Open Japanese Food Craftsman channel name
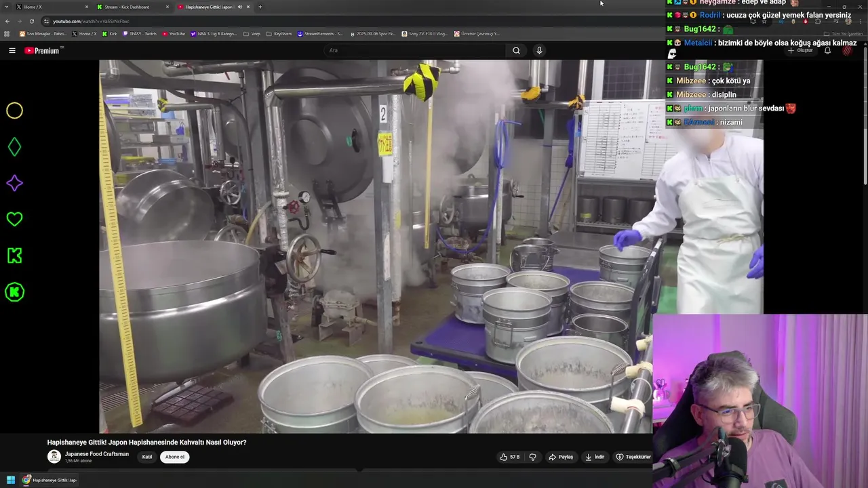This screenshot has width=868, height=488. [x=97, y=454]
